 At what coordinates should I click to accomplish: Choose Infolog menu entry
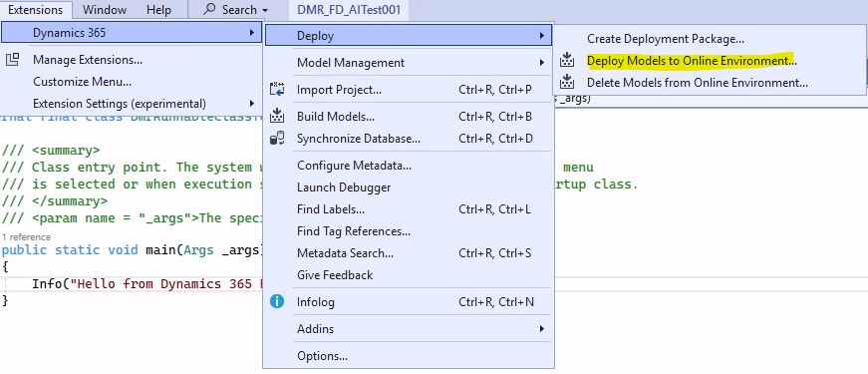point(409,302)
